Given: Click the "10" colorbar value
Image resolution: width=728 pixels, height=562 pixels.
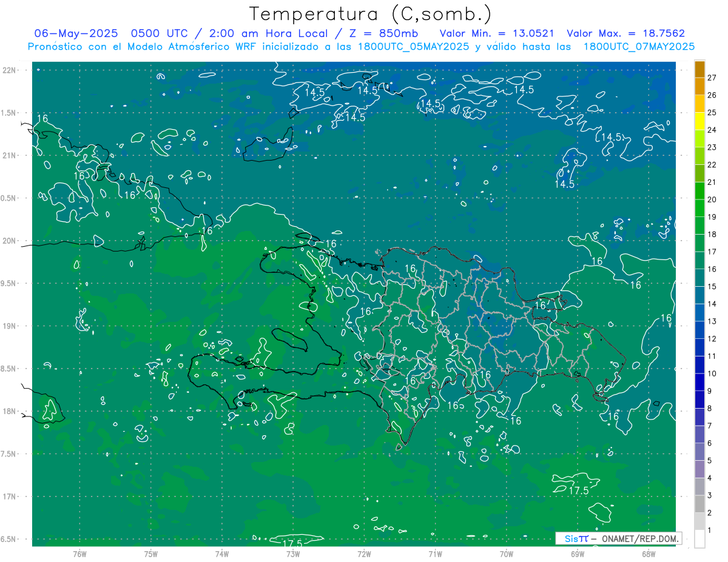Looking at the screenshot, I should tap(712, 373).
